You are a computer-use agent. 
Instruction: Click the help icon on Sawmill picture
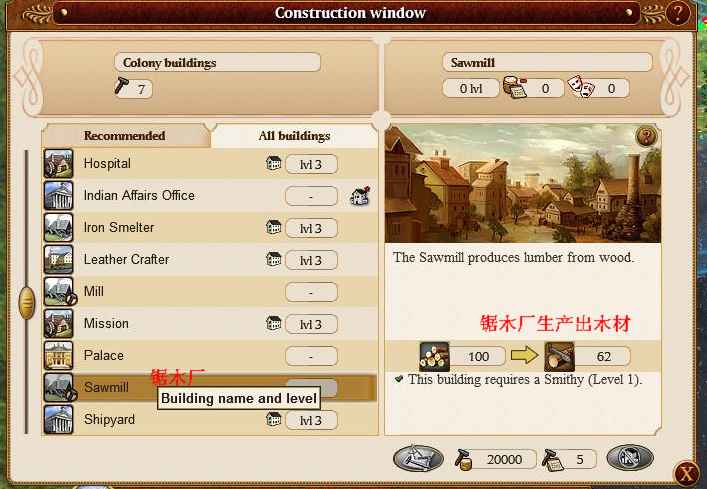click(646, 136)
